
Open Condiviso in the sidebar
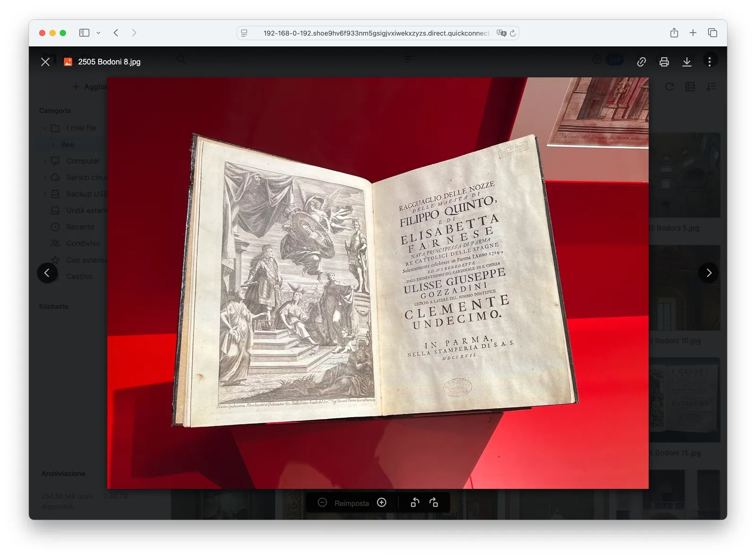pos(83,244)
